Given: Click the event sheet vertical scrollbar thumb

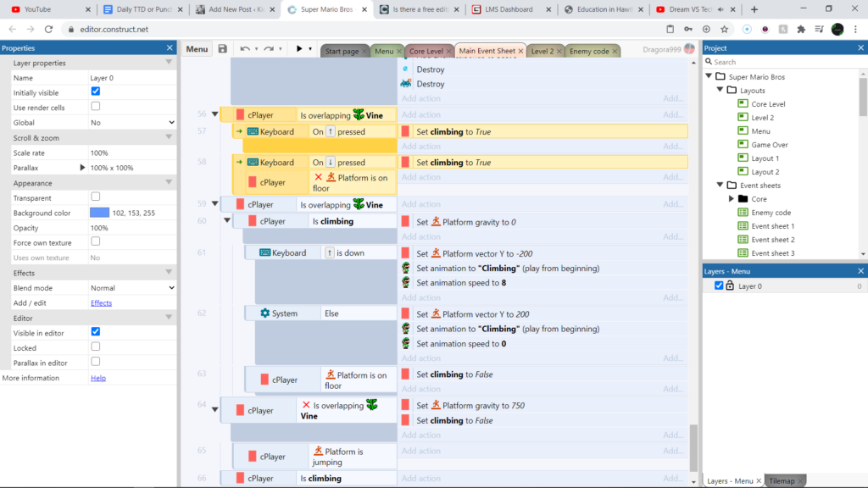Looking at the screenshot, I should [x=693, y=447].
